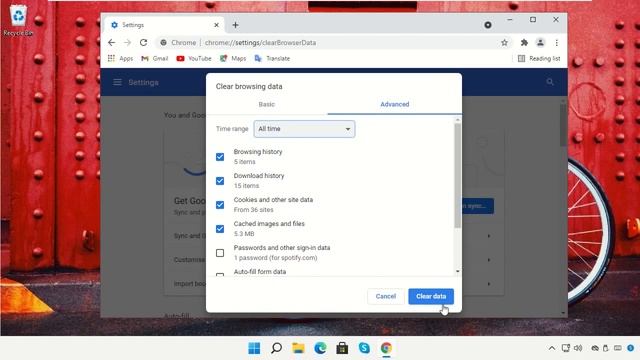This screenshot has height=360, width=640.
Task: Switch to the Basic tab
Action: coord(267,104)
